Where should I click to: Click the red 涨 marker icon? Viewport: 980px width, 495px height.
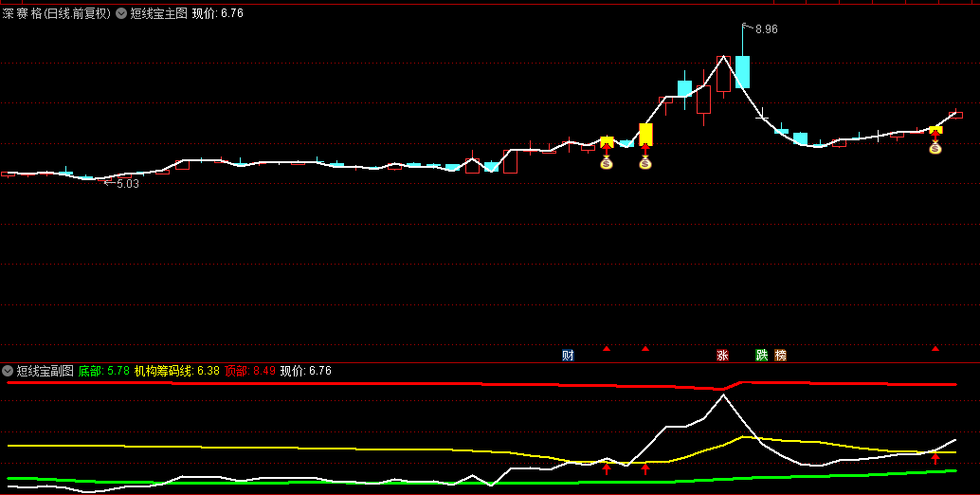point(722,356)
